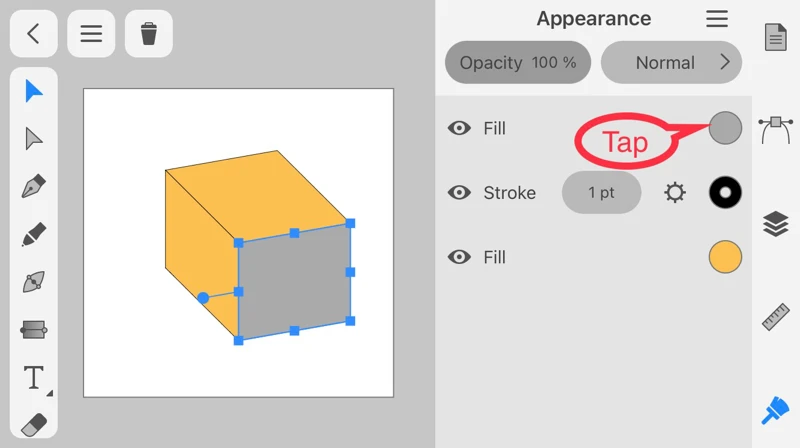
Task: Delete selection with the trash icon
Action: click(x=149, y=34)
